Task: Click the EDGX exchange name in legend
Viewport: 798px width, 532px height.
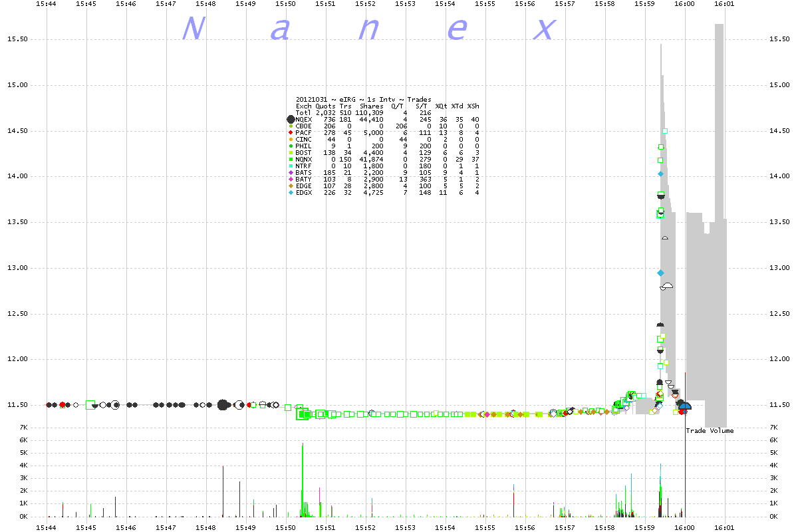Action: (303, 193)
